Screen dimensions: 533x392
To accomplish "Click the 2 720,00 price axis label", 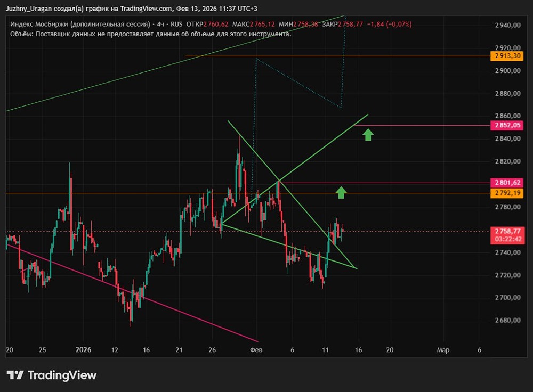I will [507, 275].
